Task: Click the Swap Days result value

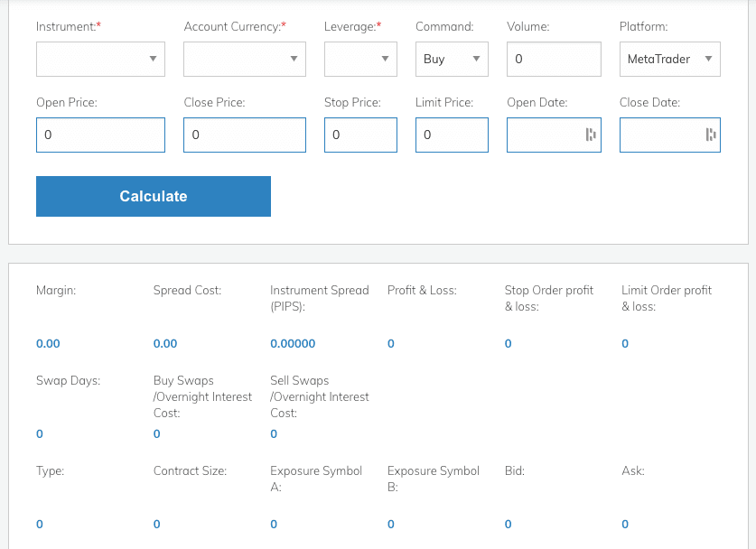Action: coord(40,434)
